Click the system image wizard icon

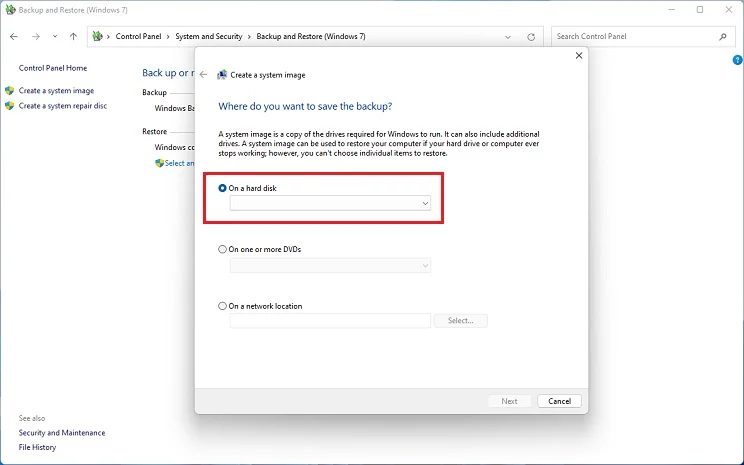(222, 74)
